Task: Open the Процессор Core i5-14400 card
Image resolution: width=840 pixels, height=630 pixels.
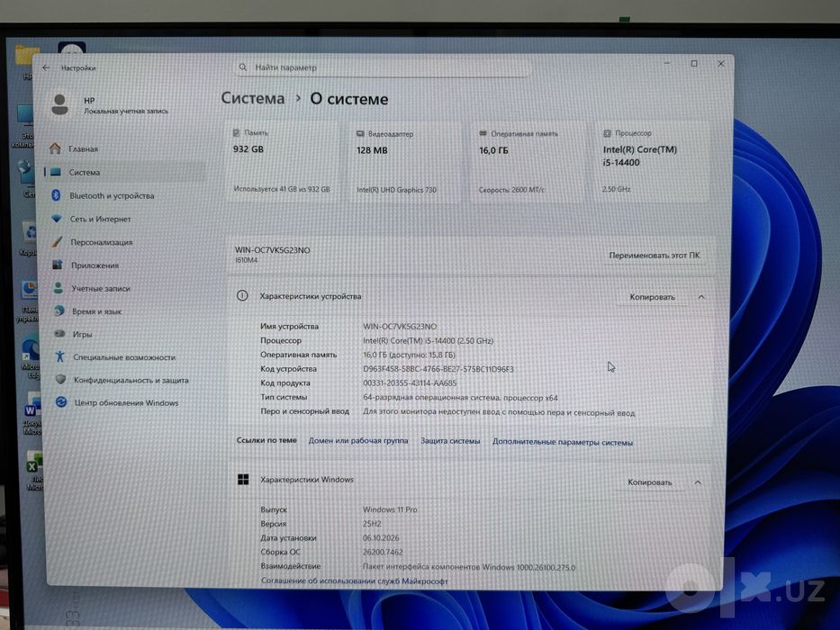Action: (652, 162)
